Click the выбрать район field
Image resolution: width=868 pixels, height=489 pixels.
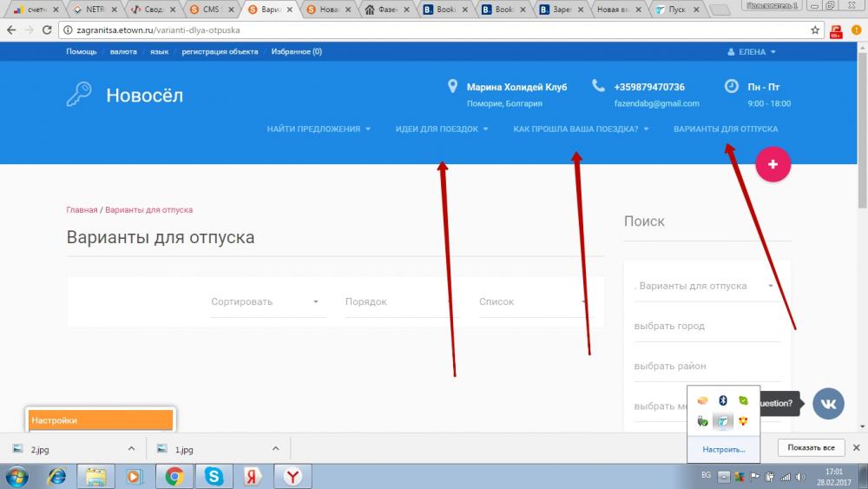(707, 366)
